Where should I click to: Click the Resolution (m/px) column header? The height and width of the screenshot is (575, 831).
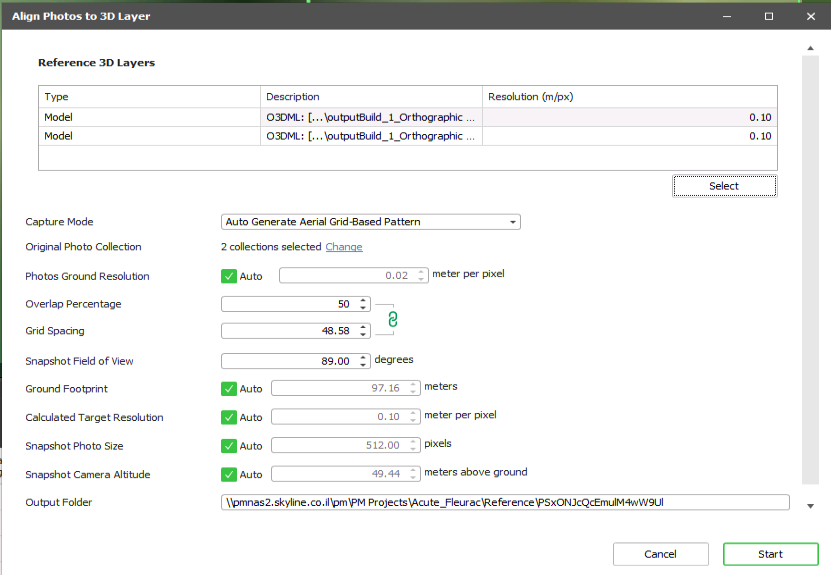click(x=629, y=97)
